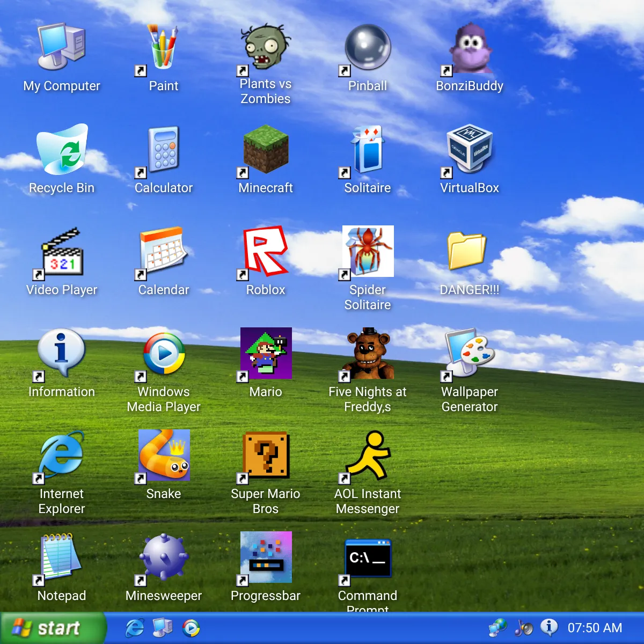
Task: Open Internet Explorer from the taskbar quick launch
Action: (x=135, y=628)
